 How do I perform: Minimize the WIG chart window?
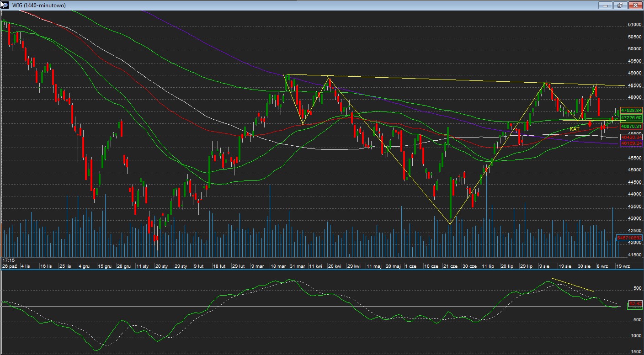click(x=606, y=5)
